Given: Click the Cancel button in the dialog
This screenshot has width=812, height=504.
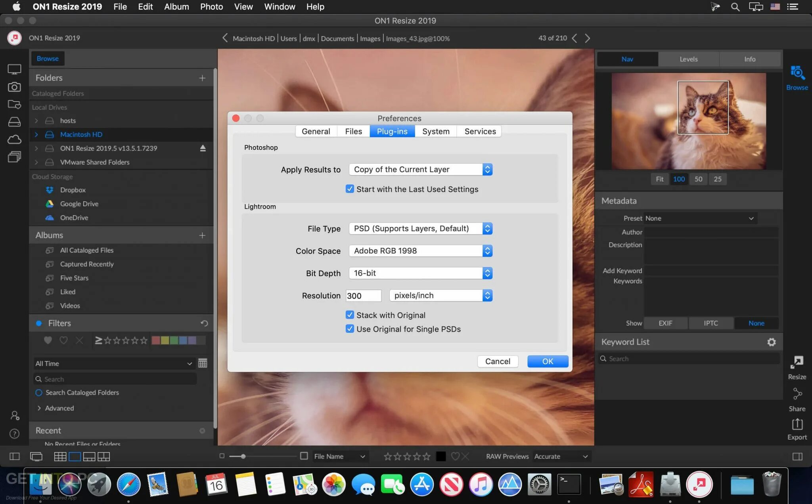Looking at the screenshot, I should [x=498, y=361].
